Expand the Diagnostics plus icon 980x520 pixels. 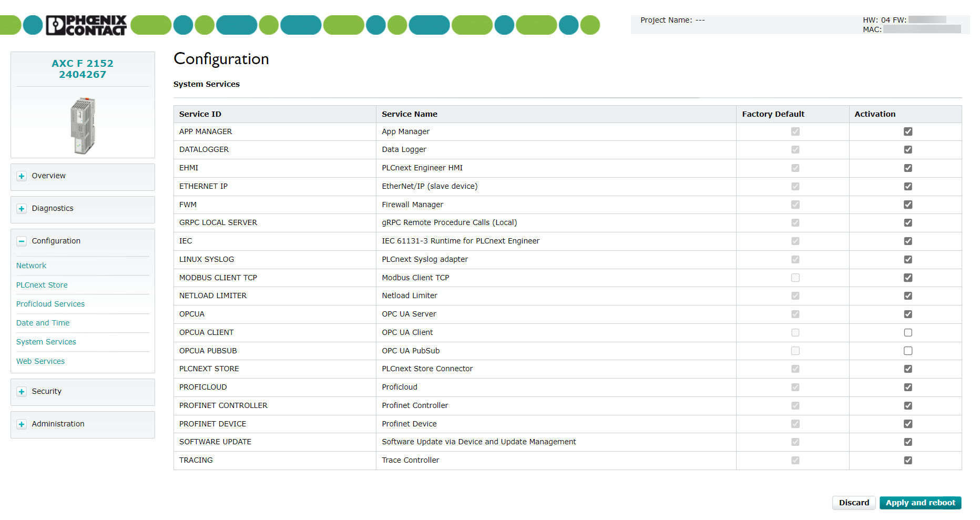tap(22, 209)
